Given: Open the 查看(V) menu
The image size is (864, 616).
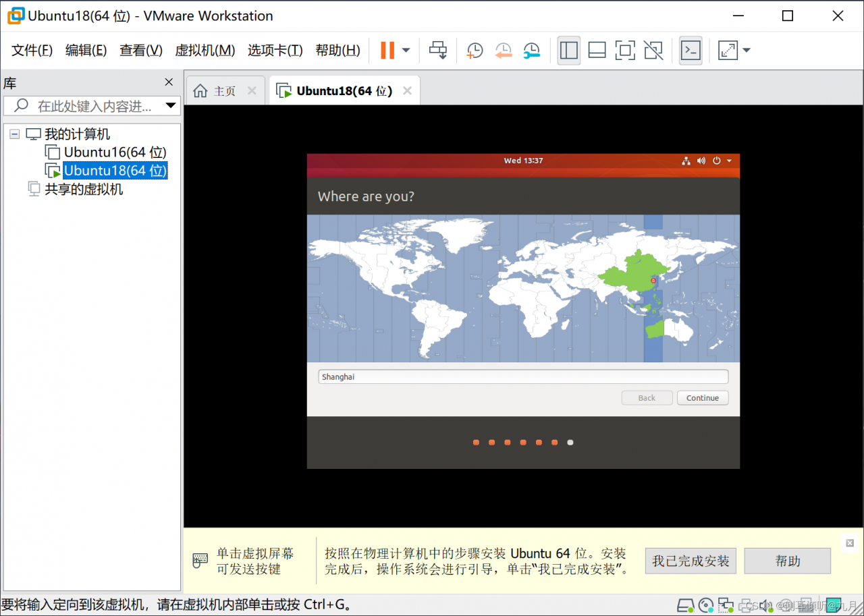Looking at the screenshot, I should click(141, 51).
